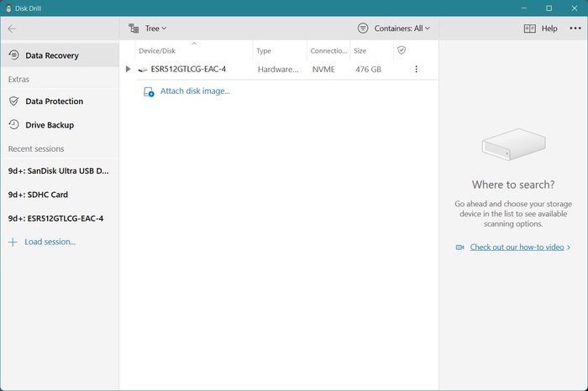This screenshot has height=391, width=588.
Task: Open recent session ESR512GTLCG-EAC-4
Action: 55,218
